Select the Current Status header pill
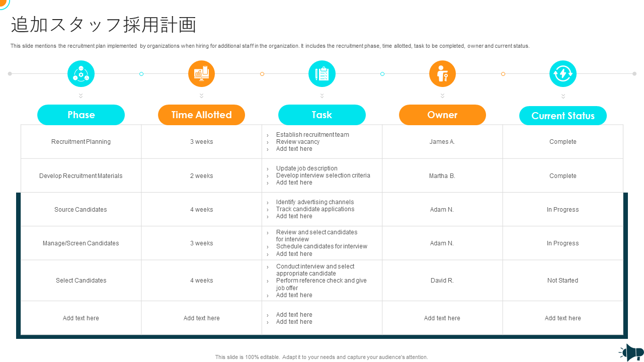The image size is (644, 362). tap(563, 116)
